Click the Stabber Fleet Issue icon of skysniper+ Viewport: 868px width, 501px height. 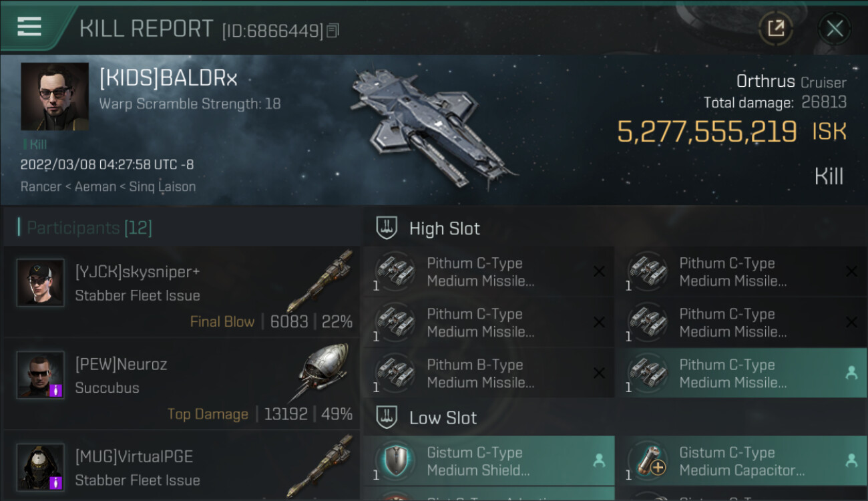point(320,281)
